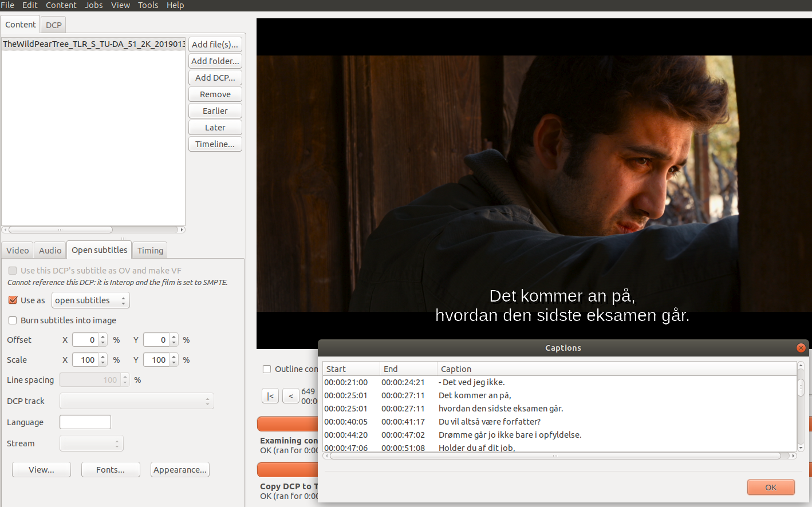Image resolution: width=812 pixels, height=507 pixels.
Task: Open the Jobs menu
Action: (x=93, y=5)
